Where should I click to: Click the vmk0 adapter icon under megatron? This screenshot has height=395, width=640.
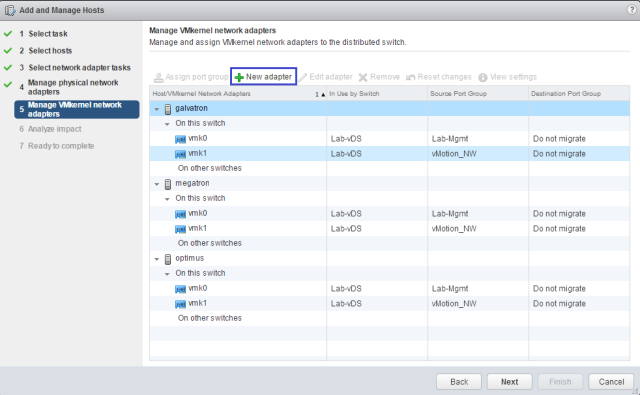(180, 214)
